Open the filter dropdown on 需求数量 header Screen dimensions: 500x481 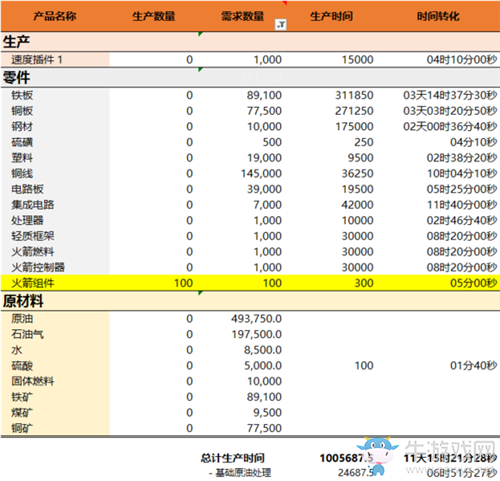tap(280, 24)
